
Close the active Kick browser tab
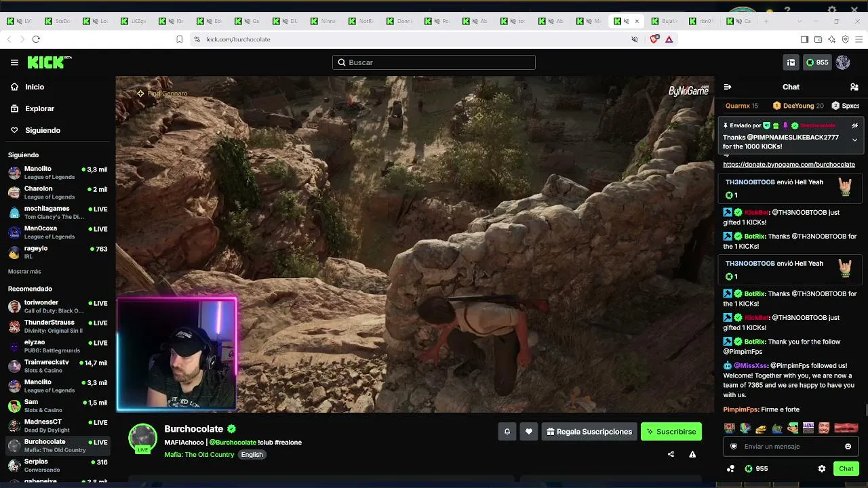tap(637, 21)
